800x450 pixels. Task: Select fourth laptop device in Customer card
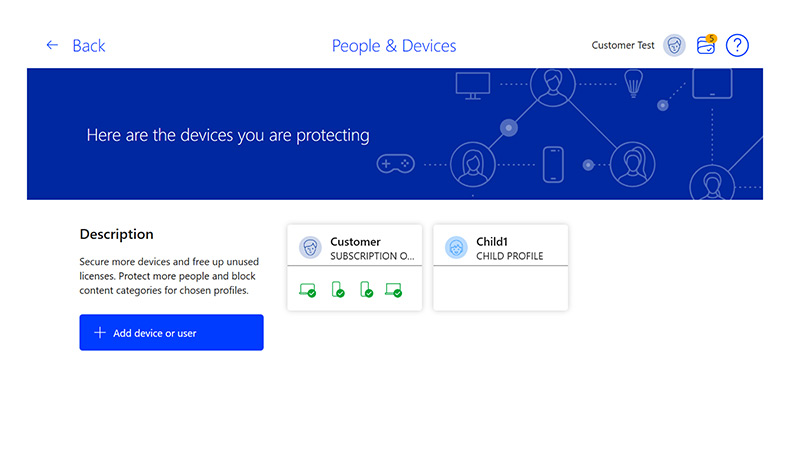click(x=394, y=290)
